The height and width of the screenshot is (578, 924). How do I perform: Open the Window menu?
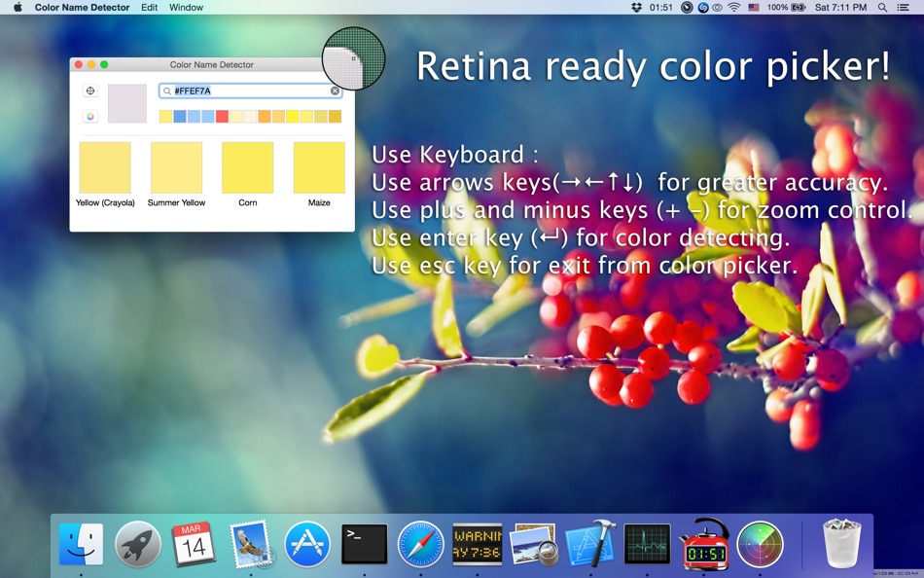[186, 7]
